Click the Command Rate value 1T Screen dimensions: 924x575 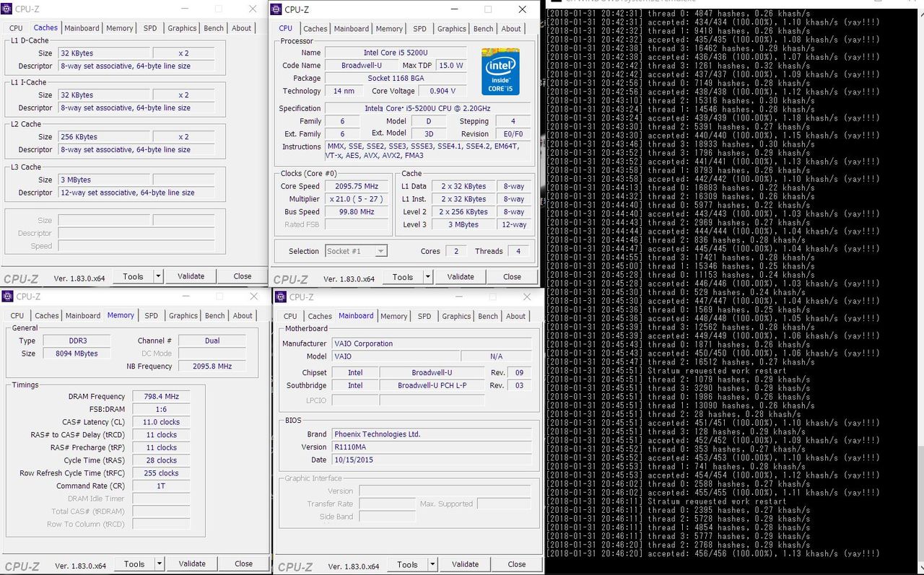point(161,486)
